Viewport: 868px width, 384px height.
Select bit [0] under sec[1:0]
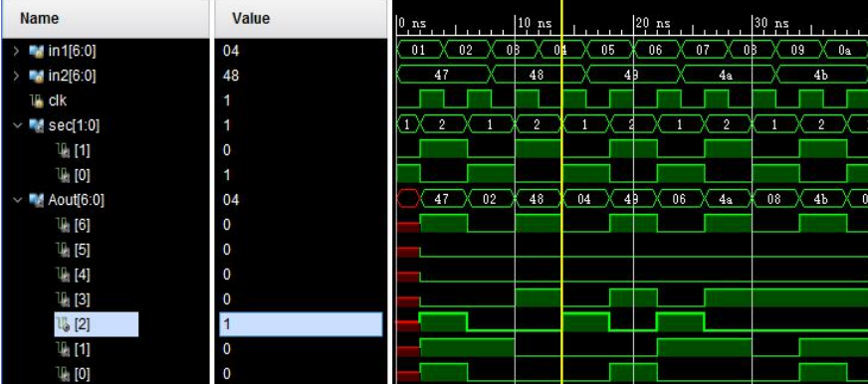click(x=83, y=175)
